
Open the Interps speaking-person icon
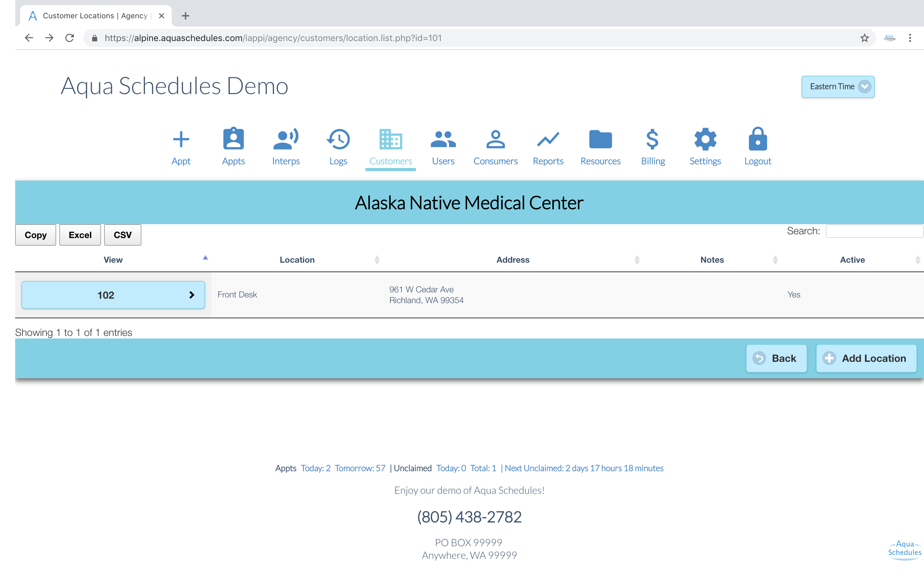point(286,139)
